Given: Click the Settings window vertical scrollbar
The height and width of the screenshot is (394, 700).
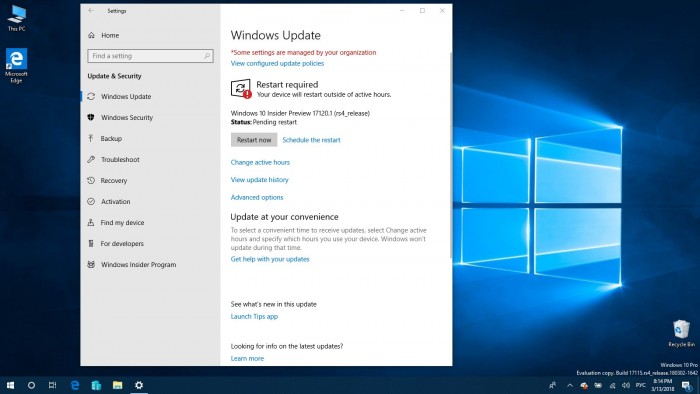Looking at the screenshot, I should pos(450,155).
